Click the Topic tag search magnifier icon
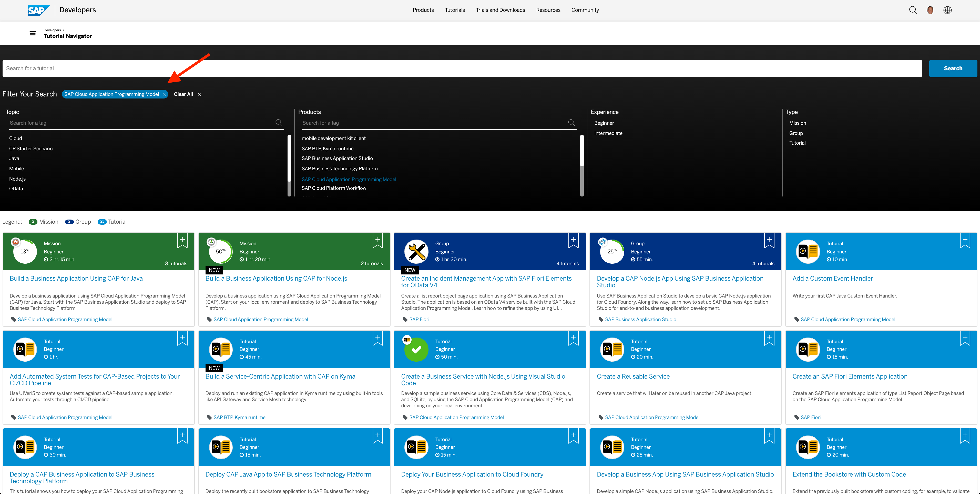 279,123
